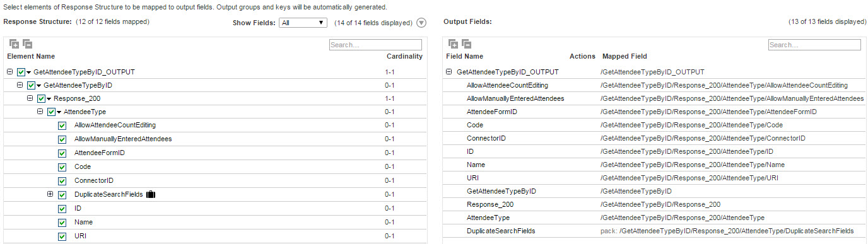Viewport: 868px width, 244px height.
Task: Uncheck the ConnectorID element checkbox
Action: click(x=62, y=181)
